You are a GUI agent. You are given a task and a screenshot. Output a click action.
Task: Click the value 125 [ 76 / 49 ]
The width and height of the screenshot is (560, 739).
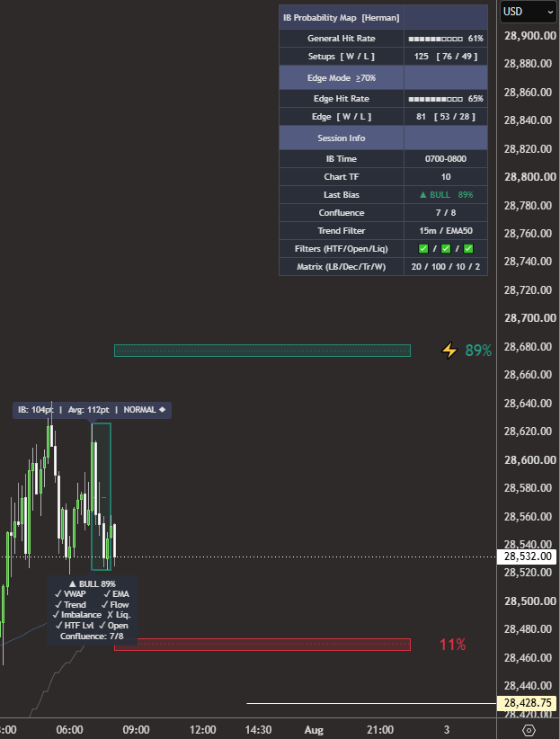tap(446, 56)
